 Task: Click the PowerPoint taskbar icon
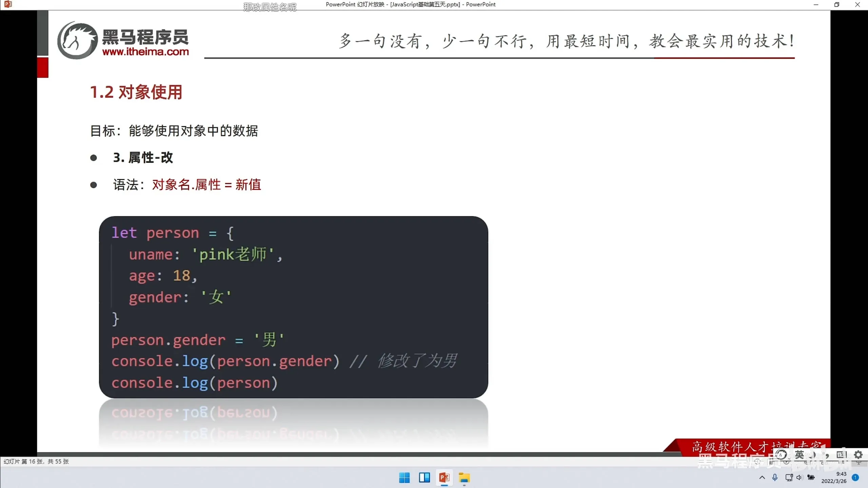[444, 477]
